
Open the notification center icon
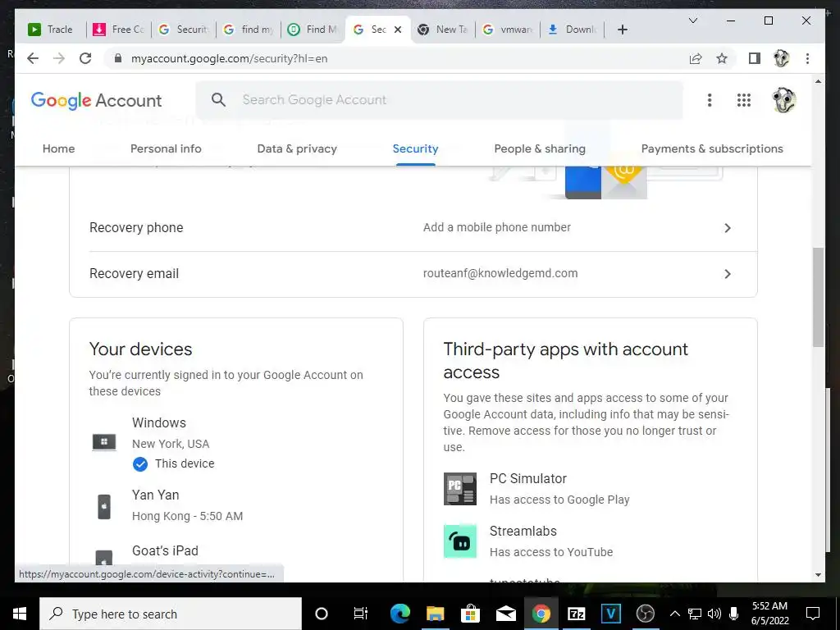813,614
